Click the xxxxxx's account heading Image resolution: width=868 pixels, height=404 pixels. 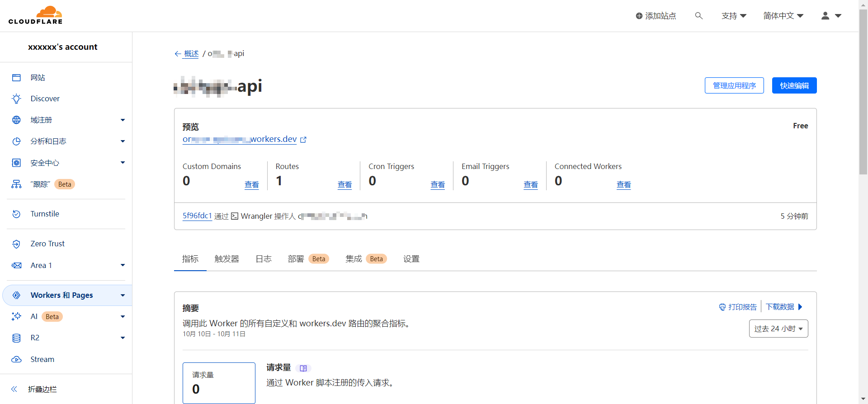[63, 47]
